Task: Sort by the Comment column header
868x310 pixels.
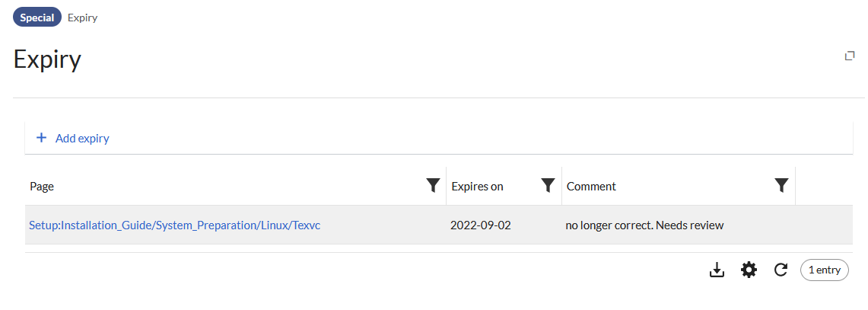Action: (x=591, y=187)
